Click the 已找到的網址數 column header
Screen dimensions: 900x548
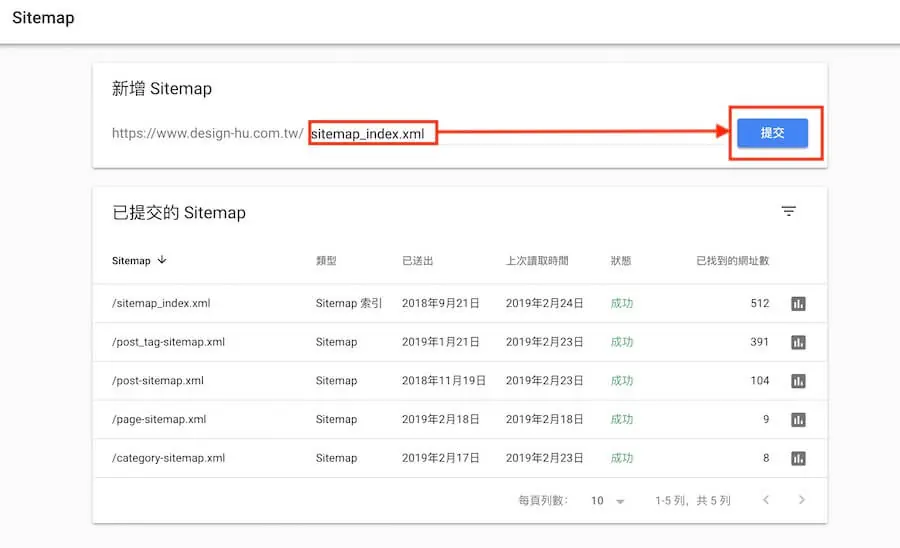tap(732, 261)
